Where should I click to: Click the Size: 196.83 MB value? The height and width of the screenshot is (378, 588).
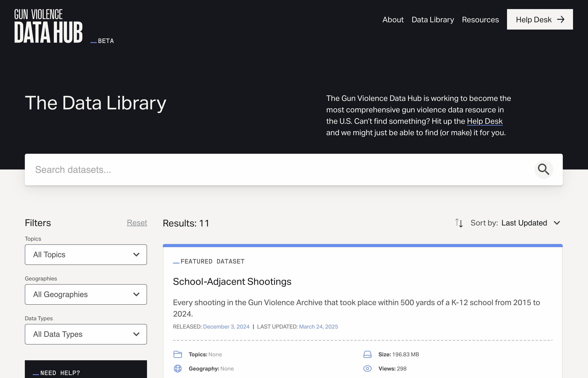(399, 354)
